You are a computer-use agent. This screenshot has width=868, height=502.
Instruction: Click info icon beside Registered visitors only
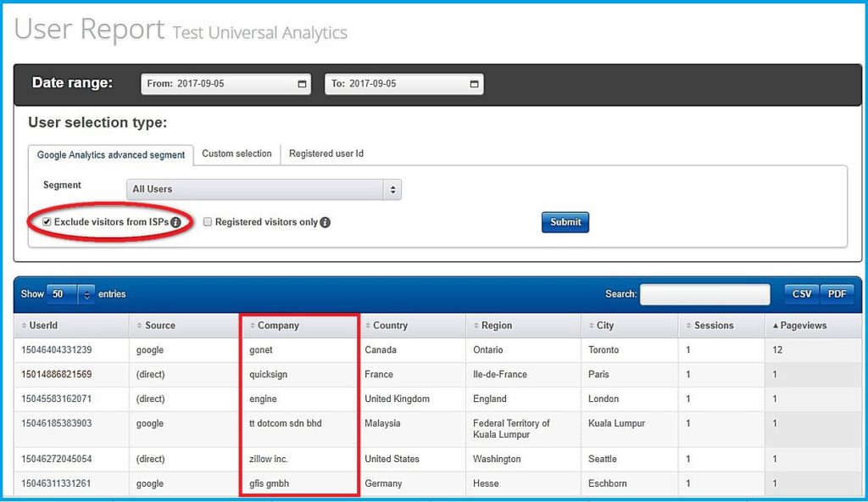325,222
